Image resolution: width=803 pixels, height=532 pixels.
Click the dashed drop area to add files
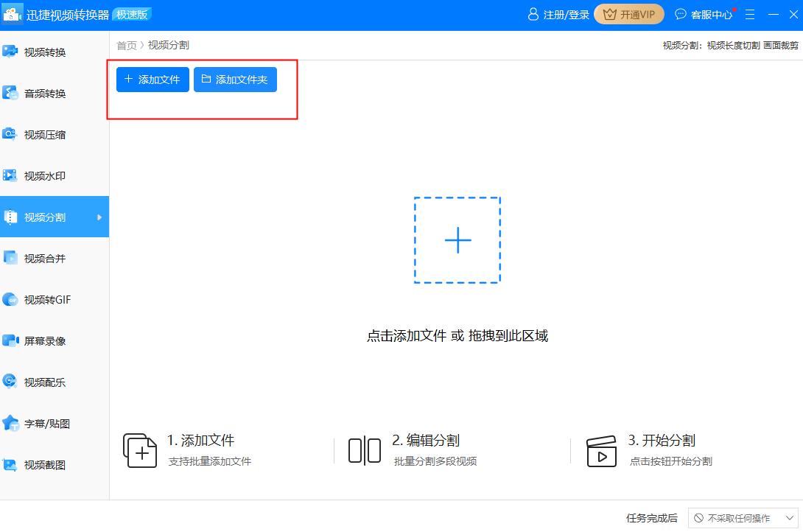(457, 239)
